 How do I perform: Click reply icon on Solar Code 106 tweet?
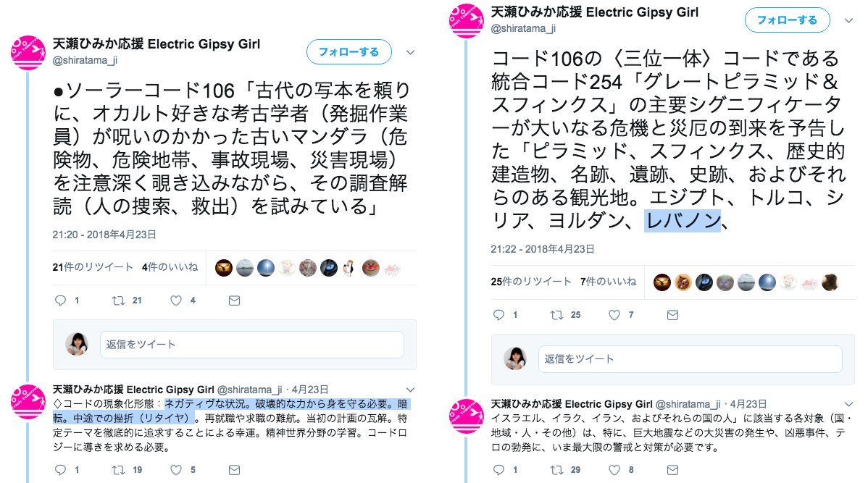tap(60, 301)
